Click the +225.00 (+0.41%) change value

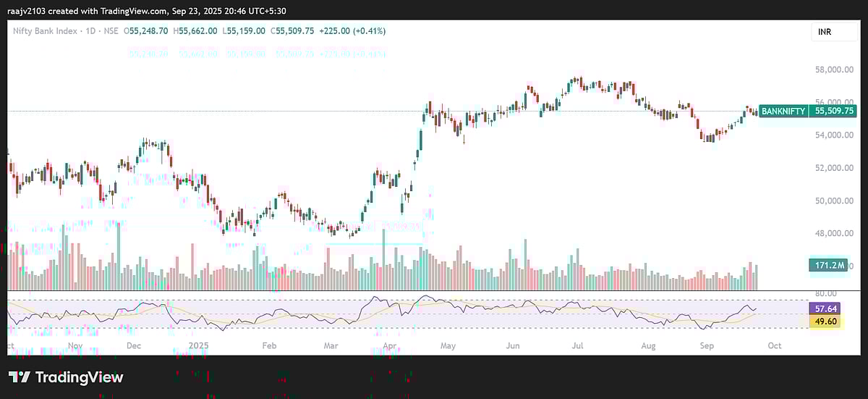pos(352,31)
